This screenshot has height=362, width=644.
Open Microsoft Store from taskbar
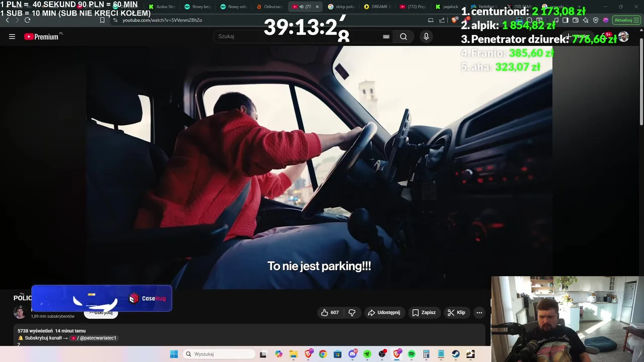pyautogui.click(x=338, y=354)
